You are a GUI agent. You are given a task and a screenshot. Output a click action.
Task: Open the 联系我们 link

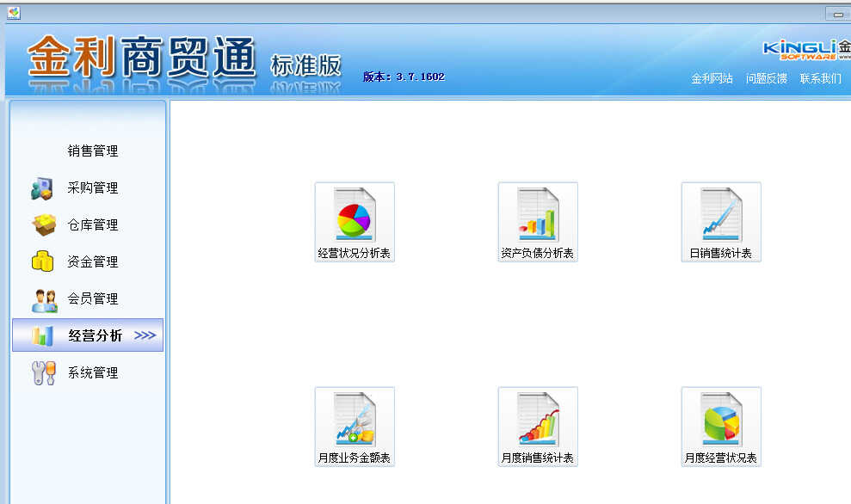coord(821,78)
